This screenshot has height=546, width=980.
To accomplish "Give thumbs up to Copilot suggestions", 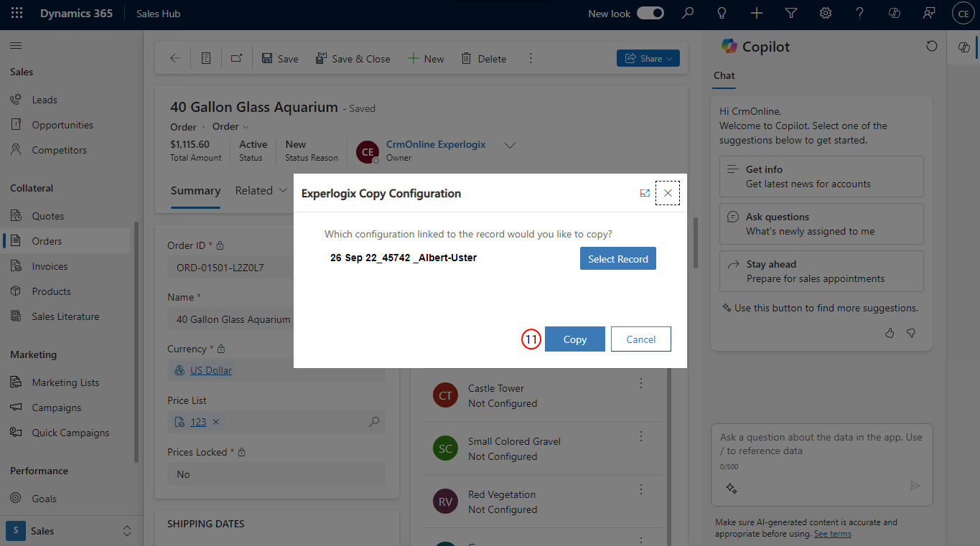I will (x=890, y=333).
